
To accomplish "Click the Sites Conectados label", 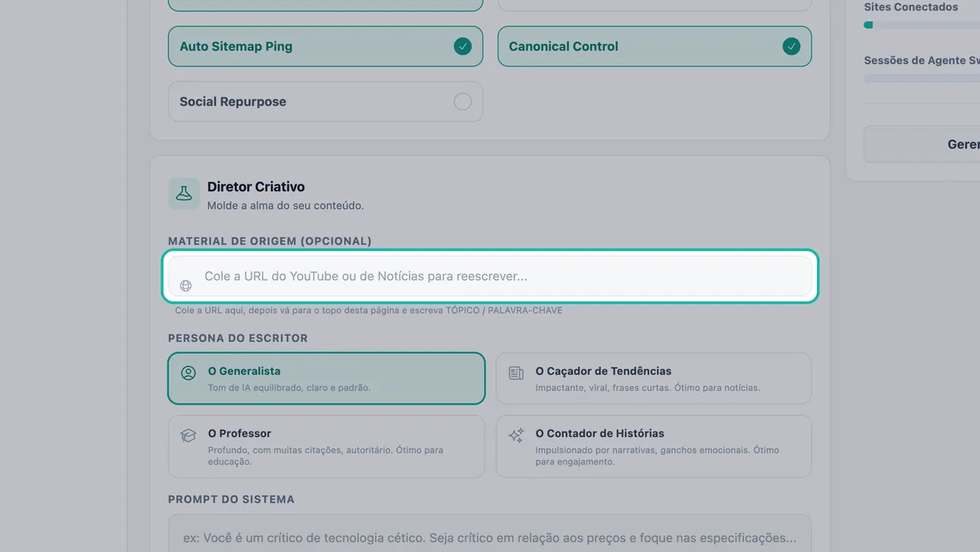I will point(911,7).
